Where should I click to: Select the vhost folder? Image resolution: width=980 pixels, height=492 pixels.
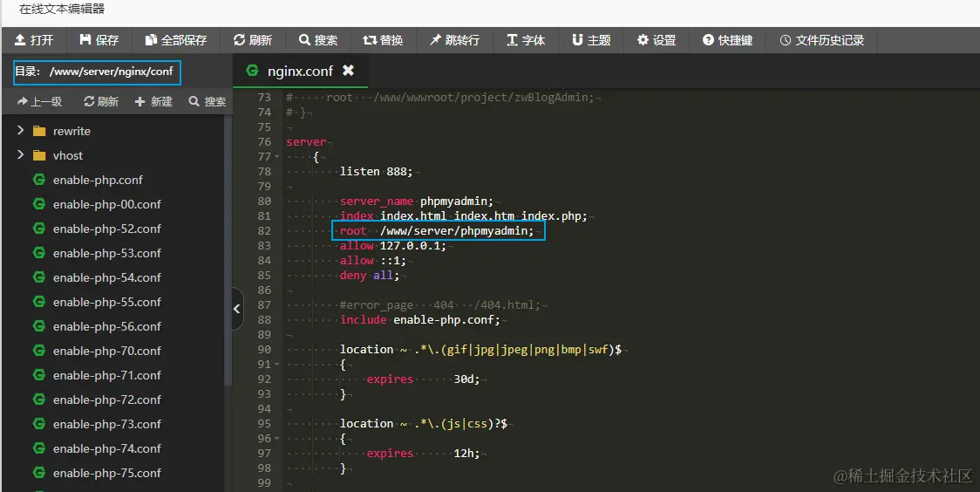(x=67, y=155)
